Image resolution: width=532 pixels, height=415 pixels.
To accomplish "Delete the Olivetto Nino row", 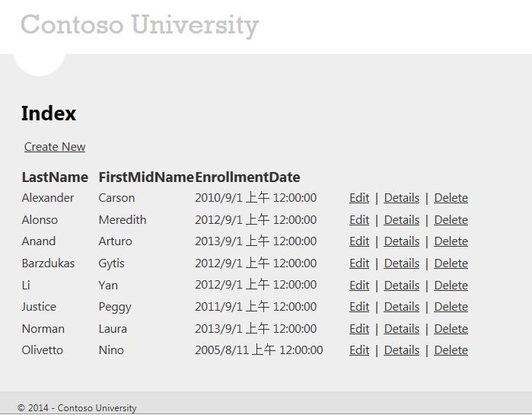I will [x=451, y=350].
